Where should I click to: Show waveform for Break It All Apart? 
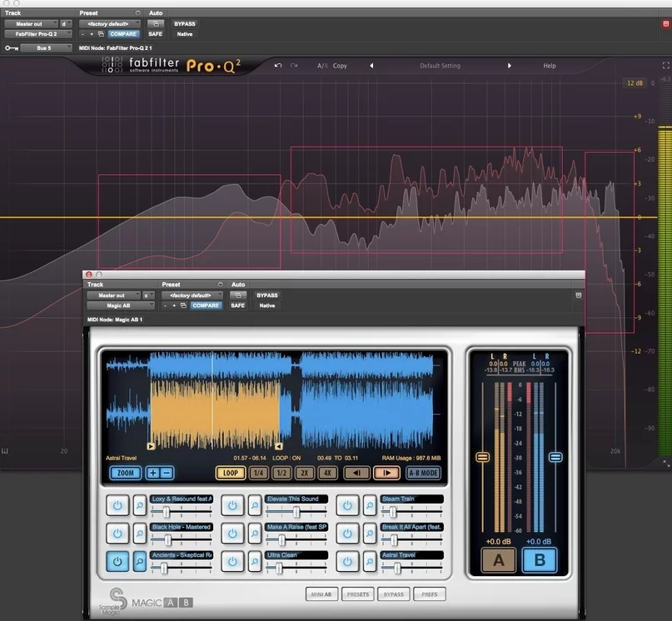point(370,534)
